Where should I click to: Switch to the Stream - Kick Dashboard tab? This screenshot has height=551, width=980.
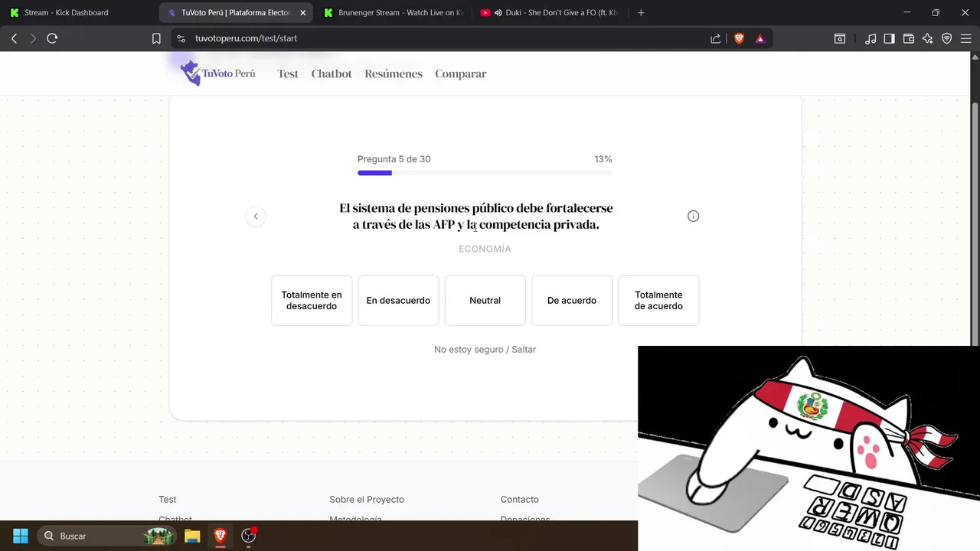pos(80,12)
